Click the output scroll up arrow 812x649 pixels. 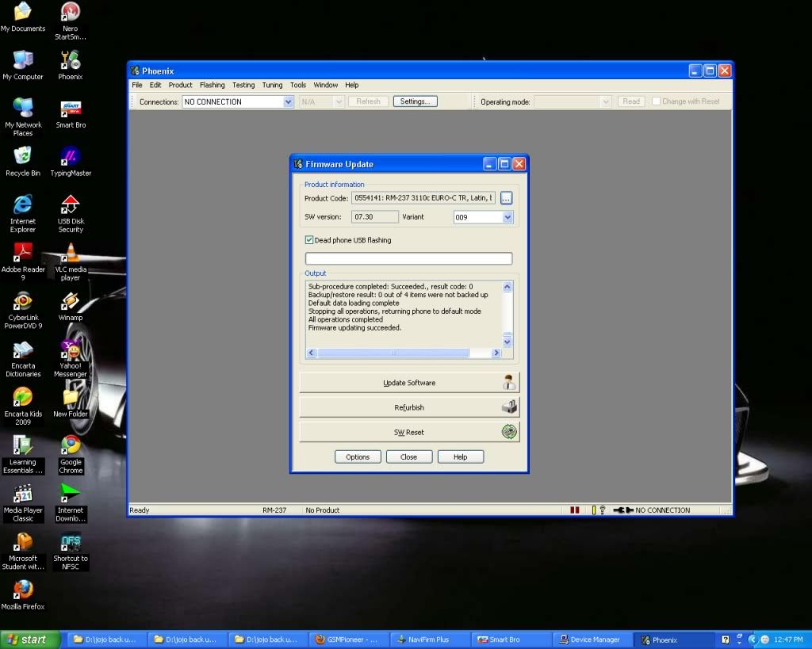(507, 287)
